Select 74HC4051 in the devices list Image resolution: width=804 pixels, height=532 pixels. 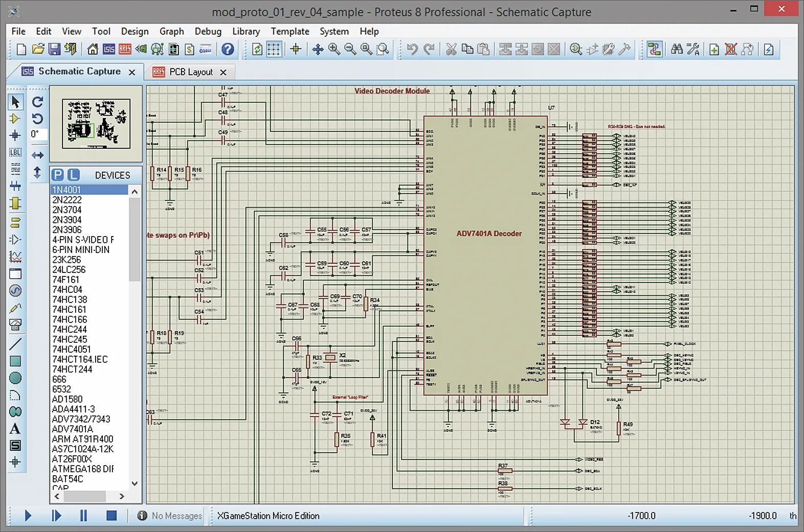pyautogui.click(x=89, y=349)
